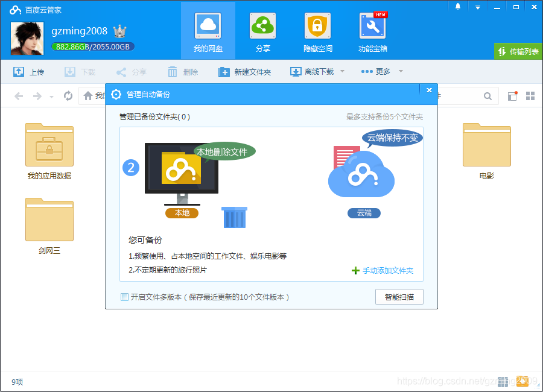
Task: Click the 管理自动备份 gear icon
Action: [x=116, y=94]
